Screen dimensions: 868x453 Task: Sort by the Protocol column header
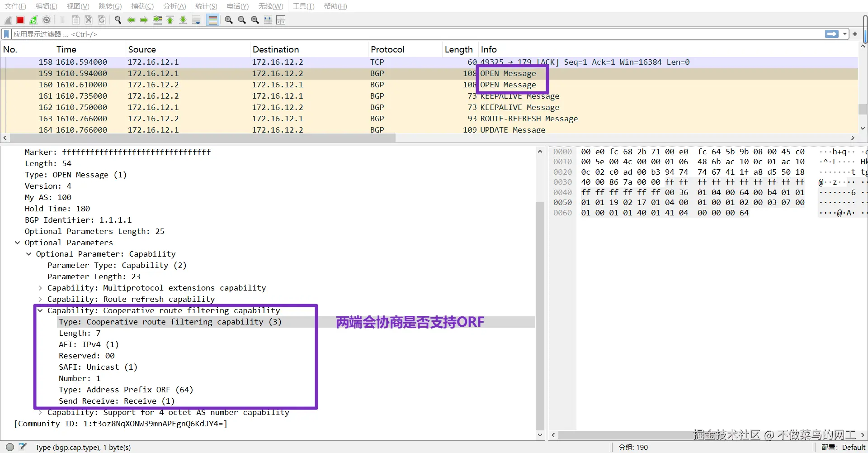tap(405, 49)
